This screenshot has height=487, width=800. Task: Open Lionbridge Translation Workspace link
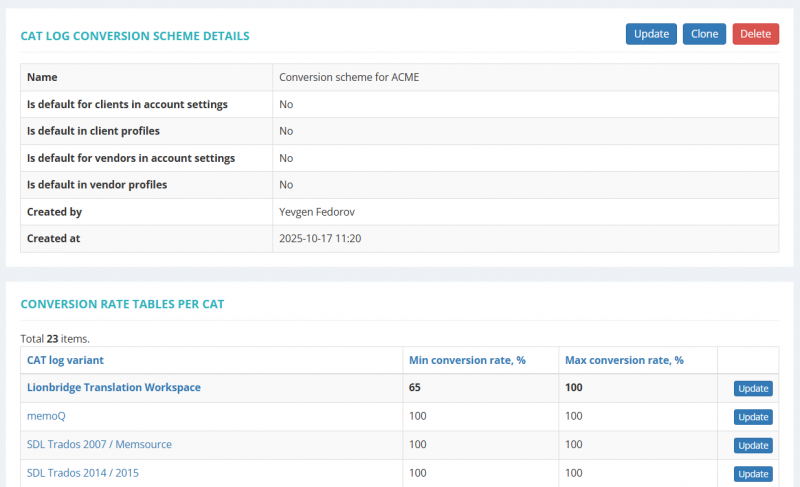114,388
